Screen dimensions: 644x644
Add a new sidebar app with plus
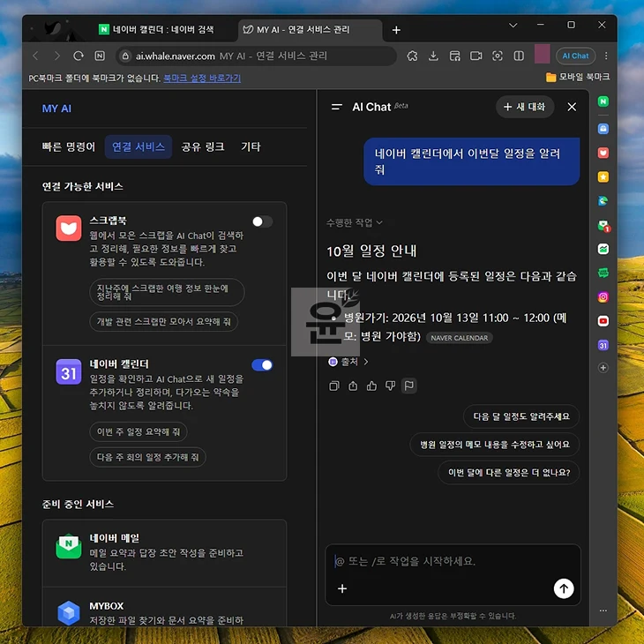(x=603, y=368)
